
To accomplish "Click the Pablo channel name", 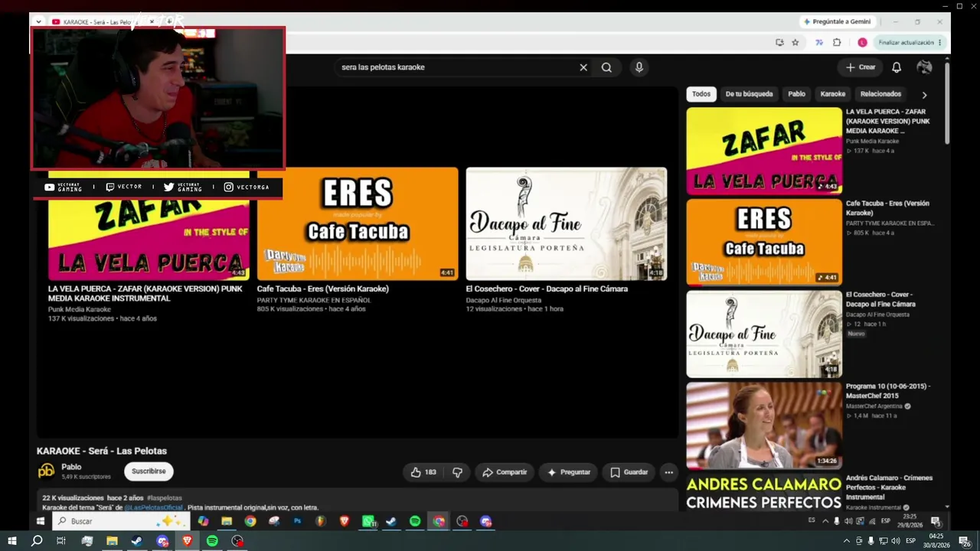I will click(x=71, y=467).
